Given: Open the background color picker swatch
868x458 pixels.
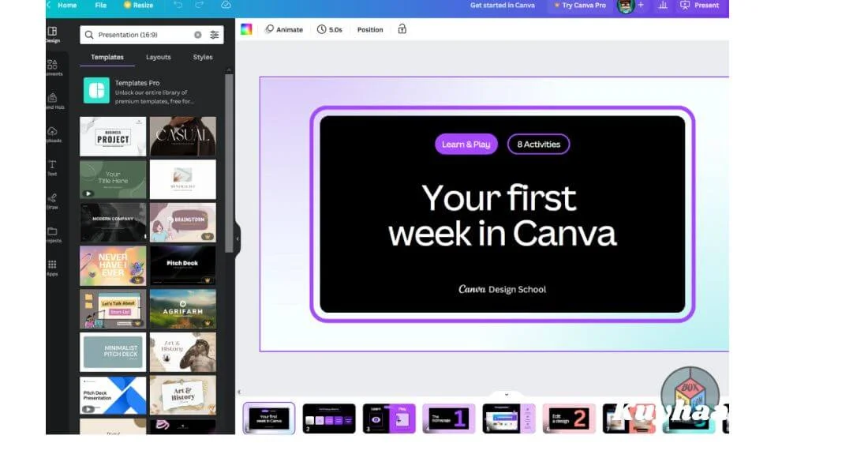Looking at the screenshot, I should [x=246, y=29].
